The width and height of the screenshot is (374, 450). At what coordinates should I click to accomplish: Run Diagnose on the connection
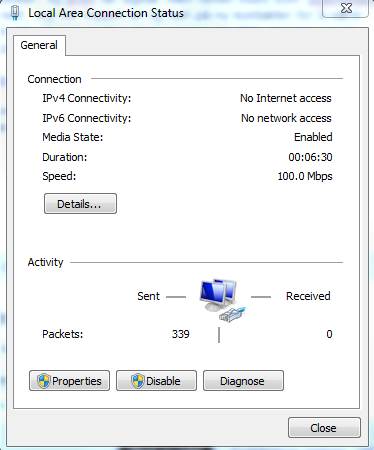(243, 380)
